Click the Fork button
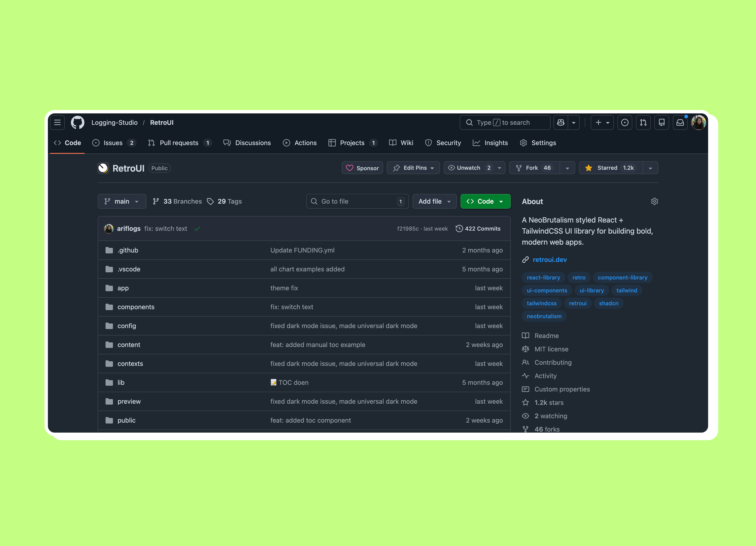The image size is (756, 546). pyautogui.click(x=534, y=168)
